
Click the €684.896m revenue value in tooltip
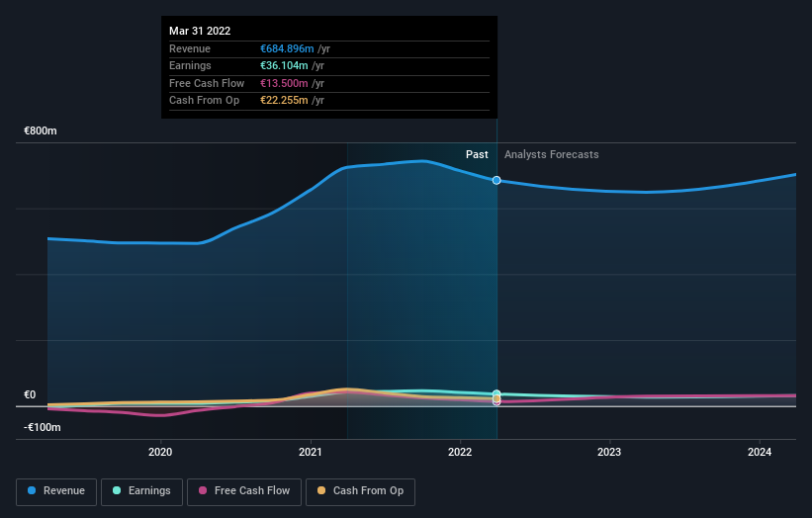[287, 48]
